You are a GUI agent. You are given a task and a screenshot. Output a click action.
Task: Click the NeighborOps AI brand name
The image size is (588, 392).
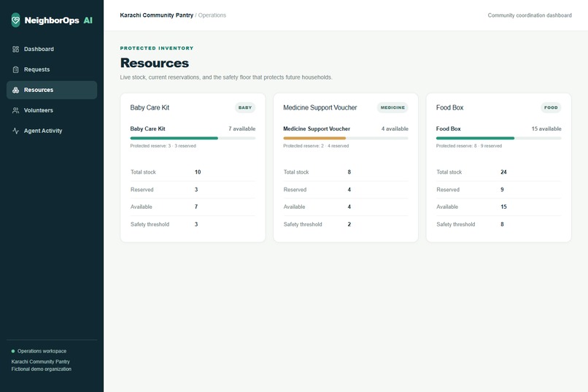[x=58, y=20]
